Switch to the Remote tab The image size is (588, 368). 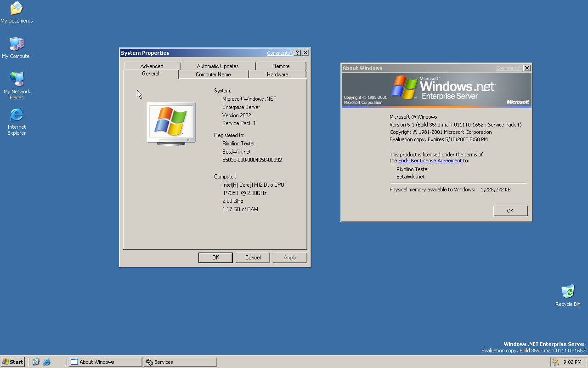pos(281,66)
